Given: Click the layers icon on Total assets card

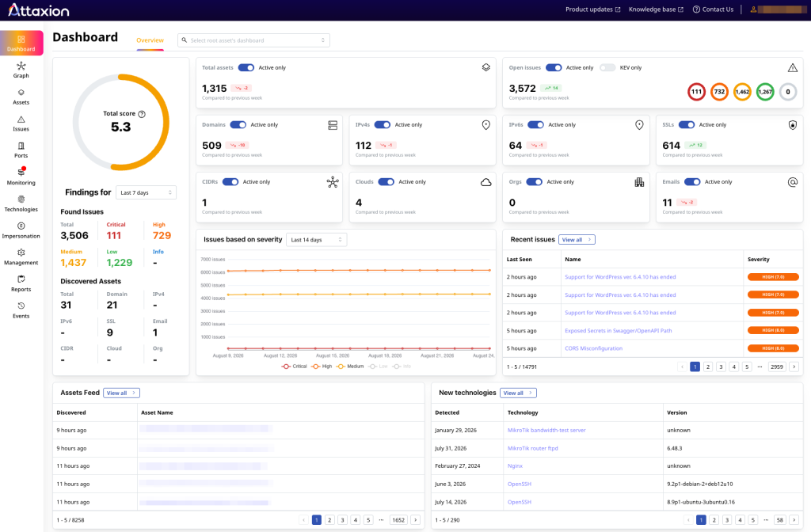Looking at the screenshot, I should tap(485, 67).
